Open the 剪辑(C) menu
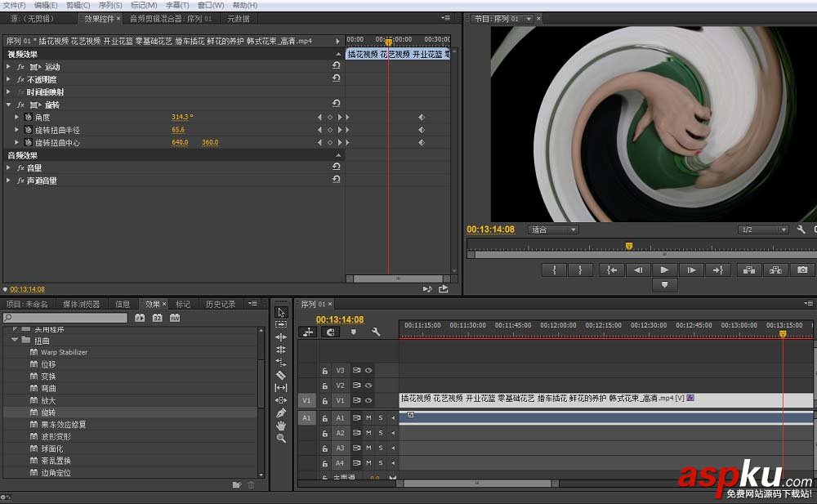The height and width of the screenshot is (504, 817). click(78, 5)
